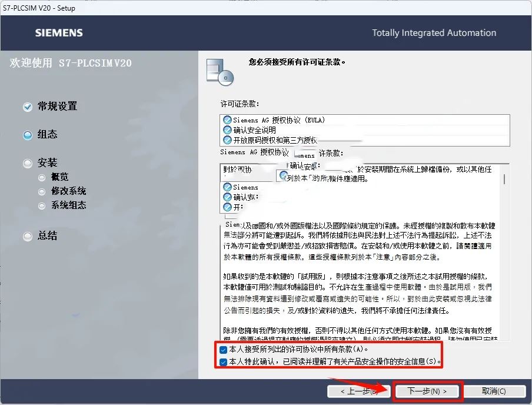532x405 pixels.
Task: Click the 下一步(N) button
Action: point(427,391)
